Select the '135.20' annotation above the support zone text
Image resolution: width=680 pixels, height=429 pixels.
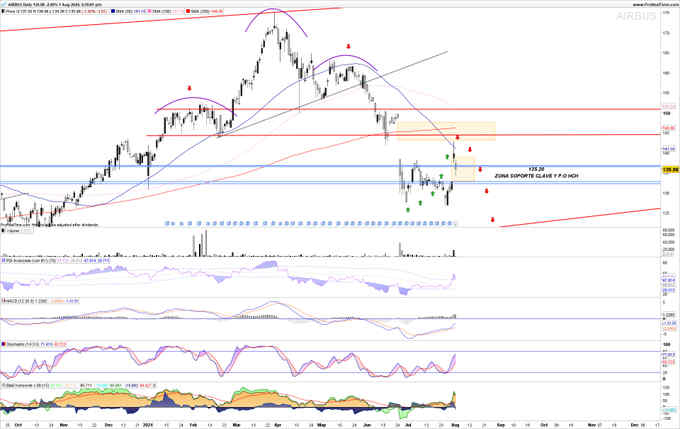[536, 169]
